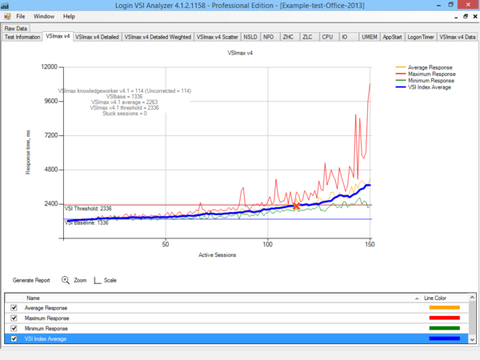Uncheck the Average Response checkbox
Image resolution: width=480 pixels, height=360 pixels.
(x=14, y=308)
